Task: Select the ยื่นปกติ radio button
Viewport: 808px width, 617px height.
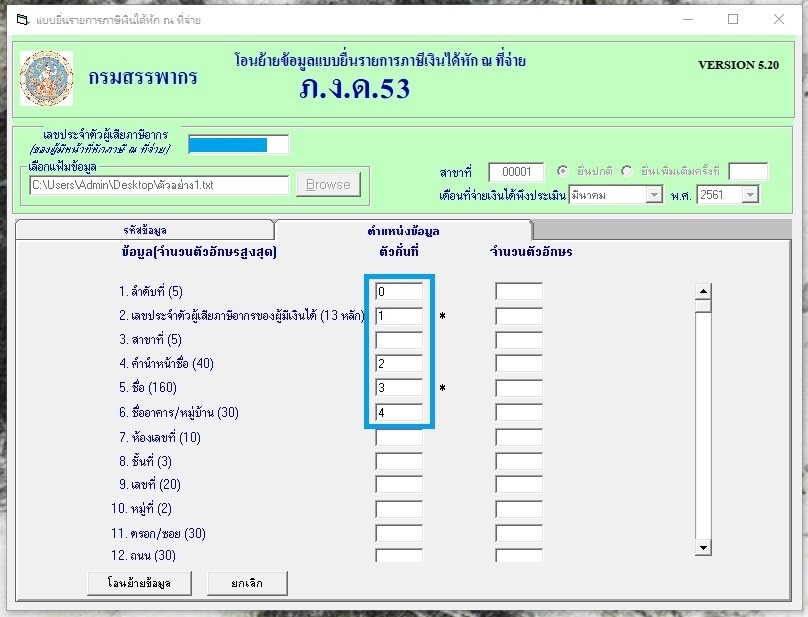Action: [x=563, y=171]
